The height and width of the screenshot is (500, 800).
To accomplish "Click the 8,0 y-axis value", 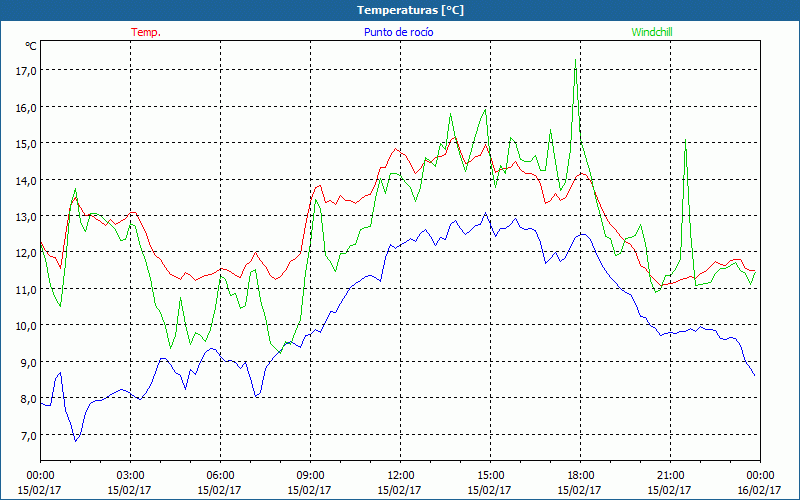I will click(x=28, y=399).
